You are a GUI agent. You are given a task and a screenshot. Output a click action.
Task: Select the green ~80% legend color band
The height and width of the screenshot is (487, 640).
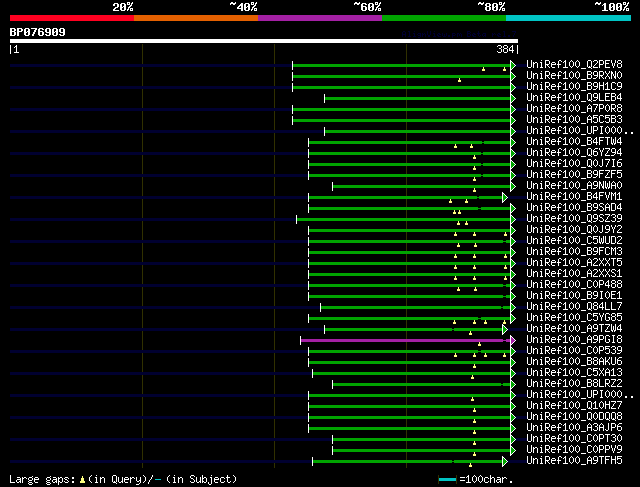[x=444, y=18]
